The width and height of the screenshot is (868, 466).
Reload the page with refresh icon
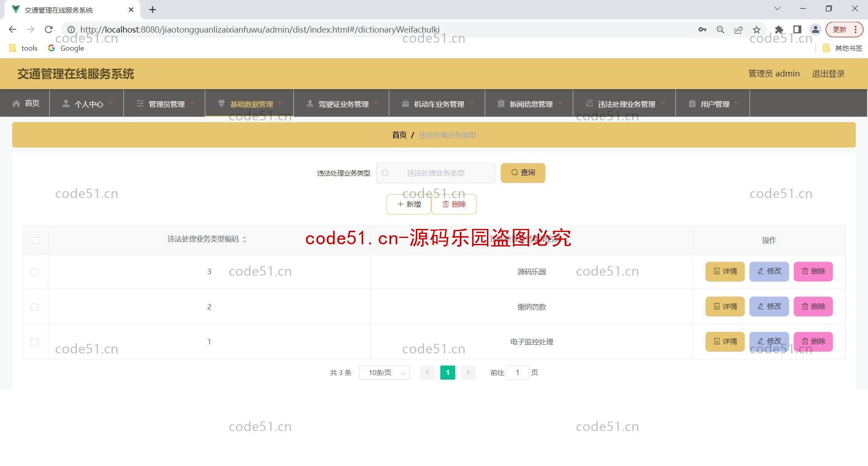(x=49, y=29)
